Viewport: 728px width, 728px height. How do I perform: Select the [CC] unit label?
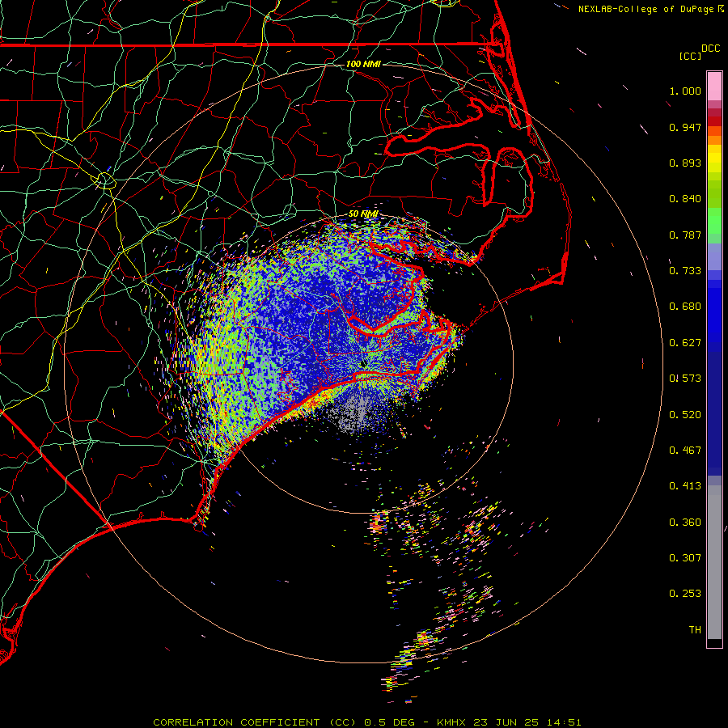(690, 56)
